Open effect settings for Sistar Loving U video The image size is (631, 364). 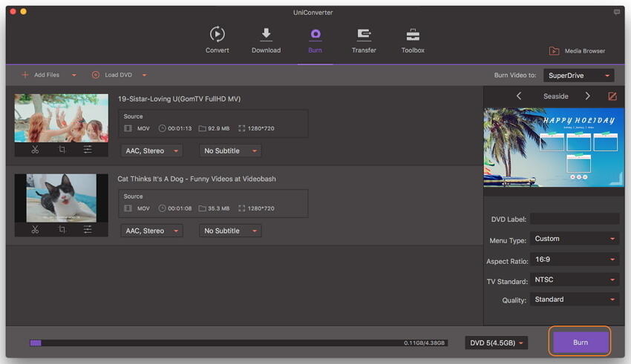click(88, 150)
